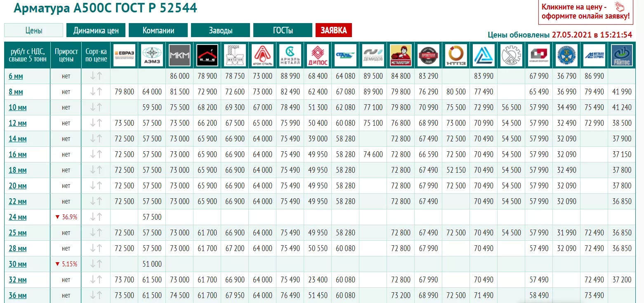Select the МКМ company logo

[x=179, y=55]
